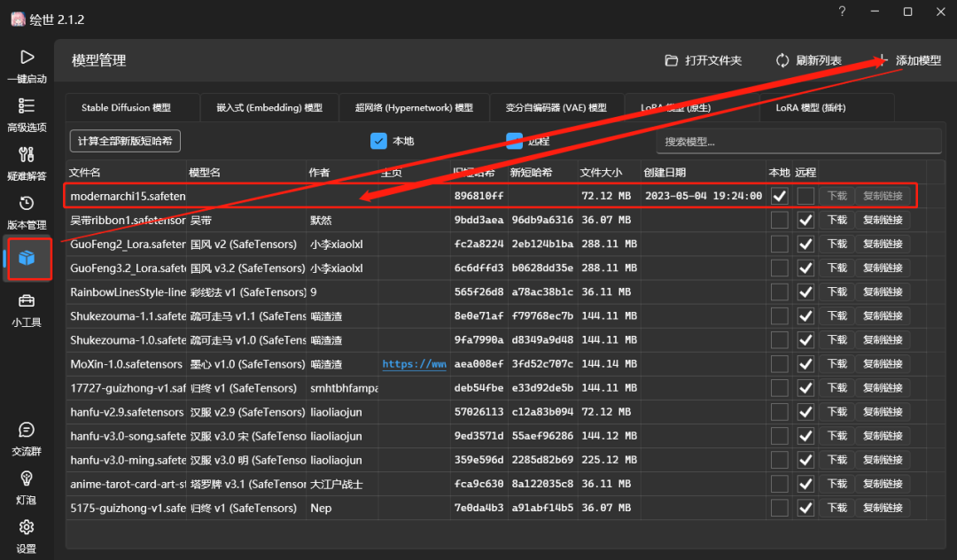Sort by 创建日期 column header
Screen dimensions: 957x560
[665, 173]
